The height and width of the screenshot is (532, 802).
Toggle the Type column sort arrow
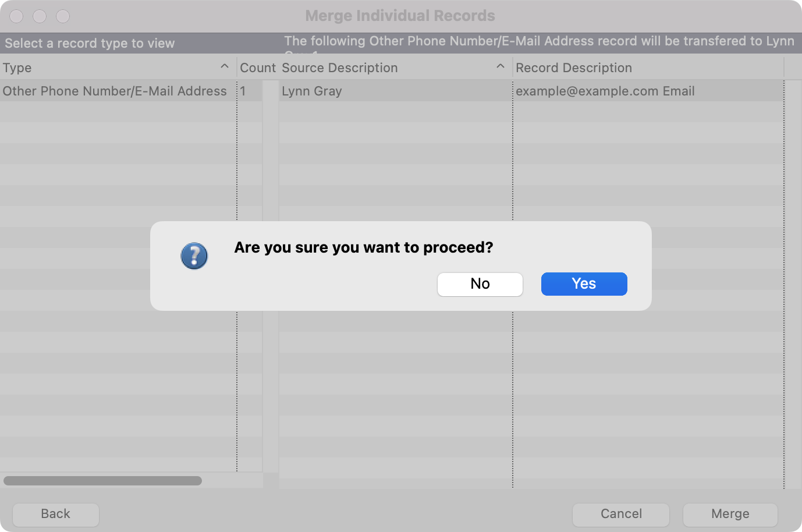(225, 67)
